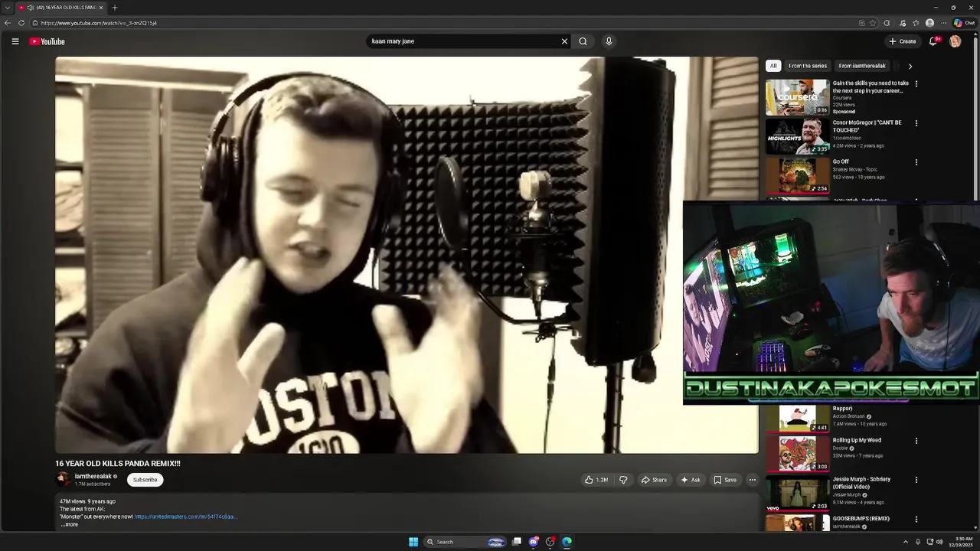Screen dimensions: 980x551
Task: Clear the search box with the X
Action: click(564, 41)
